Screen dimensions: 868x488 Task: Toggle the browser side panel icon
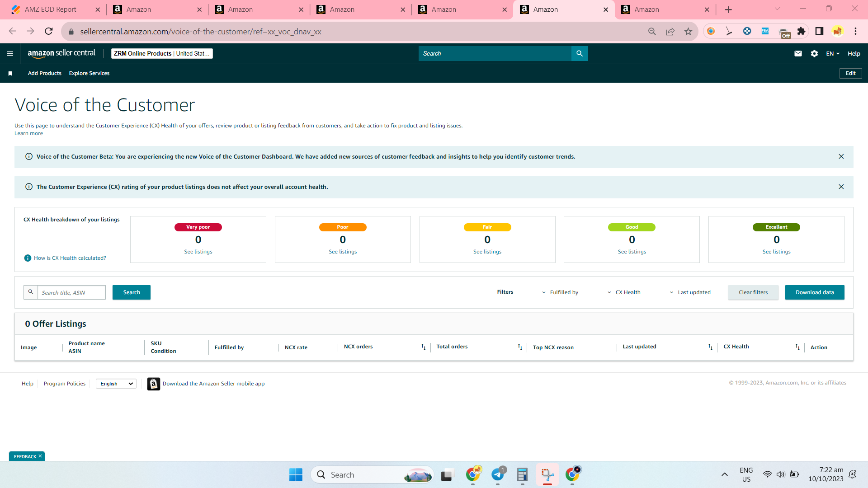(819, 31)
